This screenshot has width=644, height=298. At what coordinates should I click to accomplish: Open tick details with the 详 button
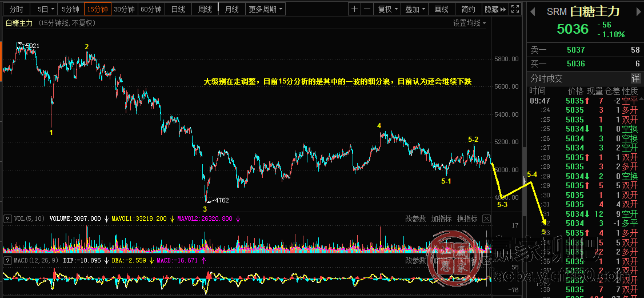click(635, 78)
